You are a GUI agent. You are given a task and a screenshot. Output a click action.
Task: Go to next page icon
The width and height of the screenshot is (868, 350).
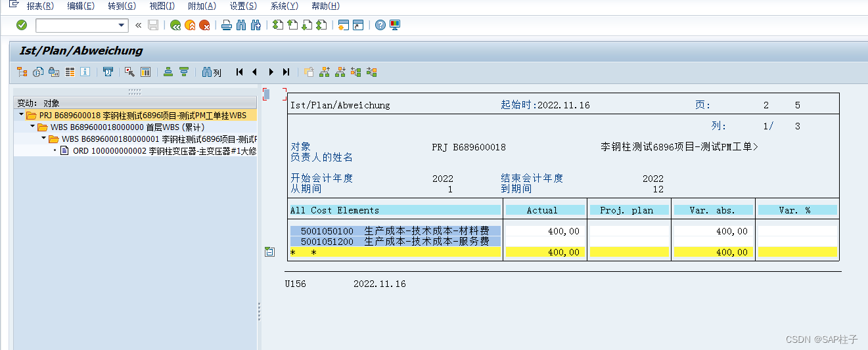pyautogui.click(x=306, y=25)
